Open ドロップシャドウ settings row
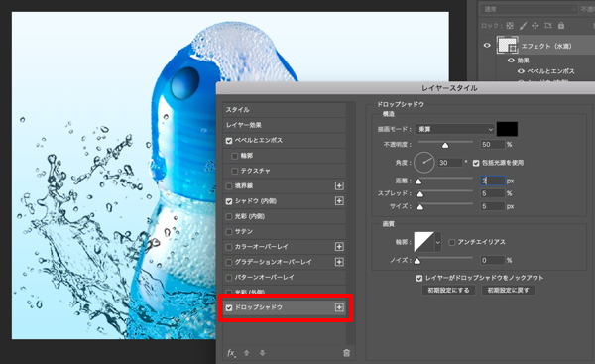 click(285, 307)
